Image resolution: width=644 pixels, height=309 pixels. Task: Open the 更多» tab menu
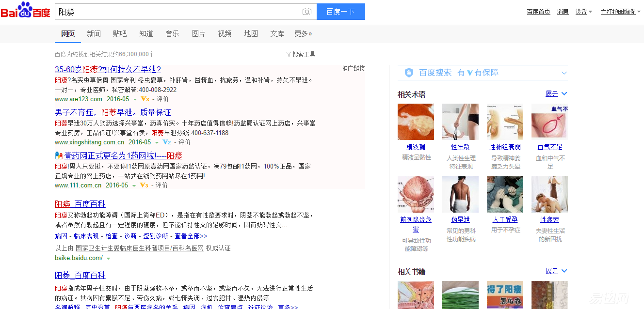[303, 33]
